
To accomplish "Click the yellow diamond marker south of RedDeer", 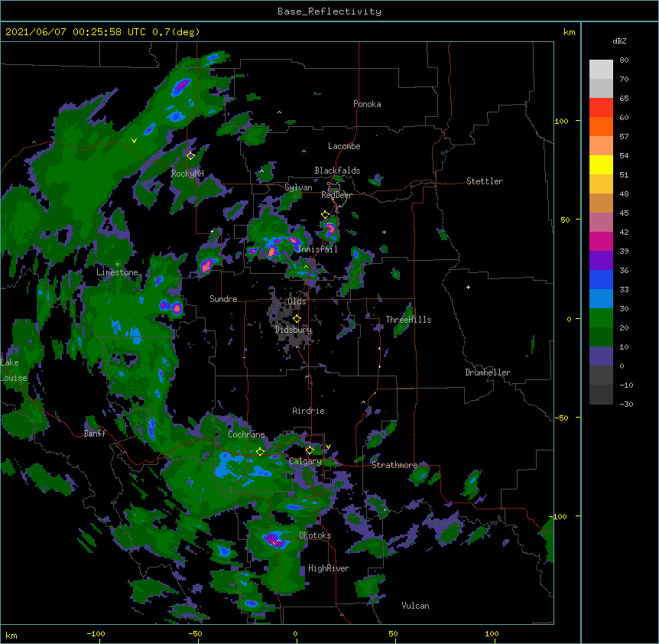I will [x=326, y=215].
